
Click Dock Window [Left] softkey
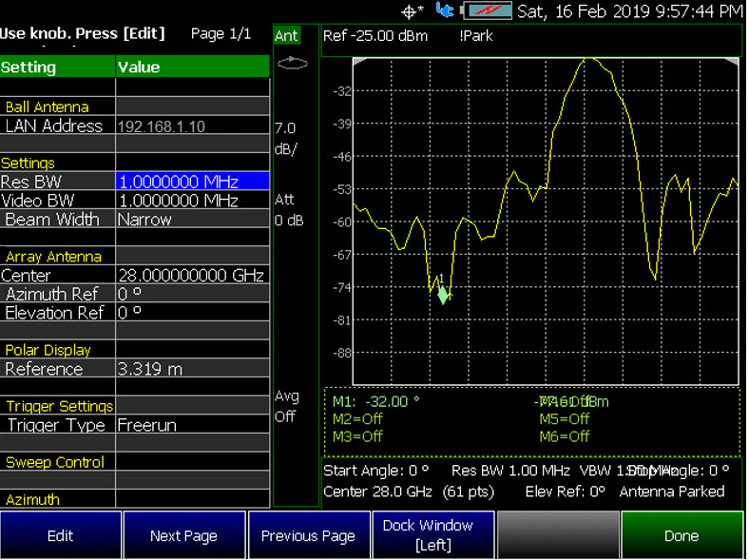[x=432, y=535]
